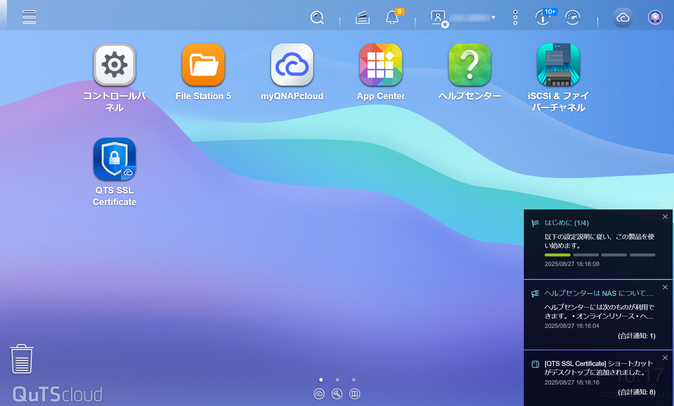This screenshot has width=674, height=406.
Task: Click the bottom cloud shortcut icon
Action: (319, 394)
